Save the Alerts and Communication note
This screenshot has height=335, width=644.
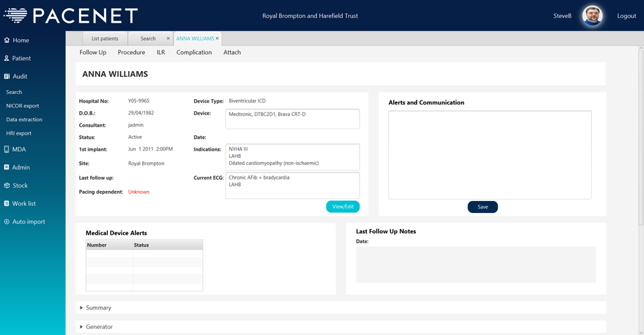point(482,207)
